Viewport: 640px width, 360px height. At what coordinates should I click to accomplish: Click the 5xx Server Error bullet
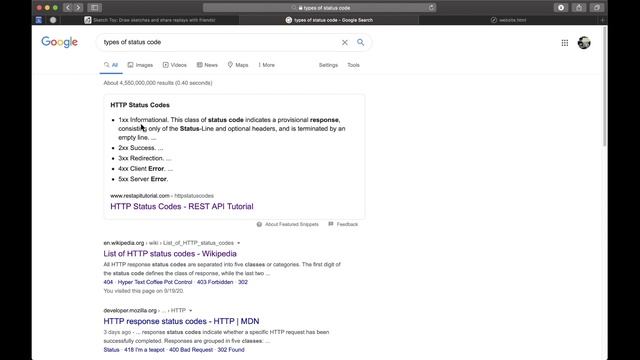point(143,179)
